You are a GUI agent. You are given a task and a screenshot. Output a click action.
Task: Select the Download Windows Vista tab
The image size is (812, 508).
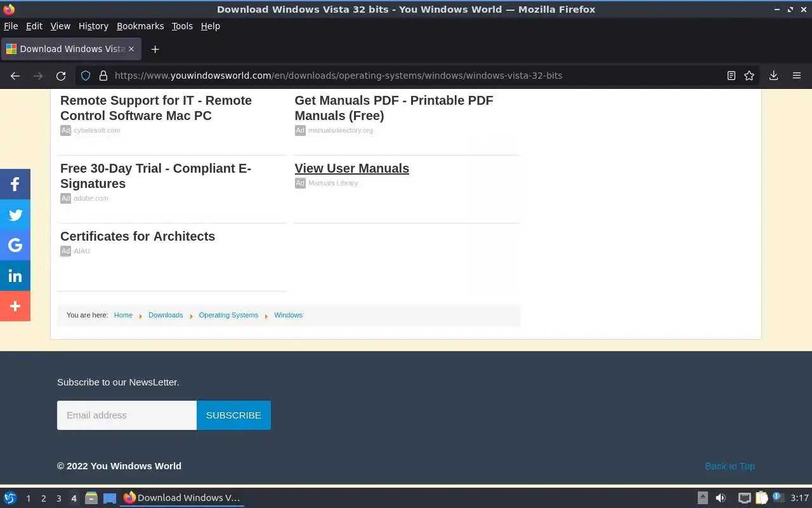coord(70,49)
